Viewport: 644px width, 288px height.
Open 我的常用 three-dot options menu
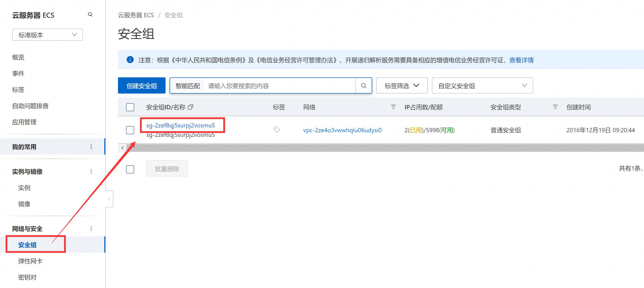[91, 147]
